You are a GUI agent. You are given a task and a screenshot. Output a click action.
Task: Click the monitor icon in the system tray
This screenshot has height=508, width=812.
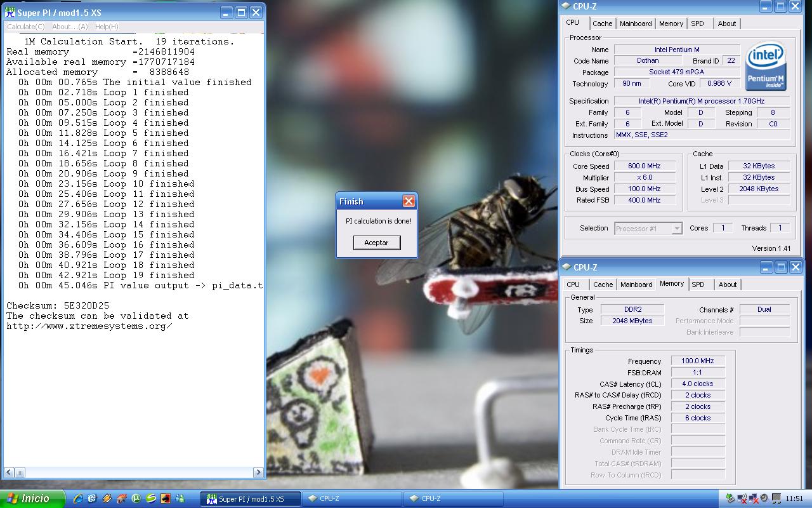[x=776, y=498]
